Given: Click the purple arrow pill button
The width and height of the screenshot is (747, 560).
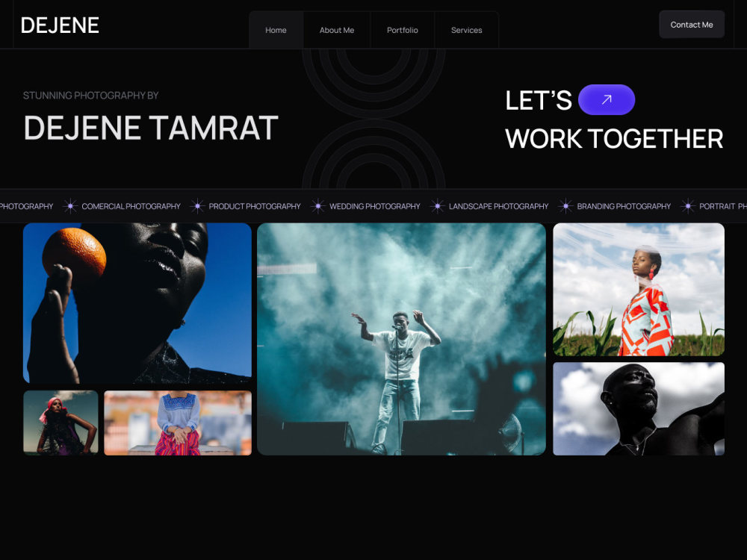Looking at the screenshot, I should click(607, 99).
